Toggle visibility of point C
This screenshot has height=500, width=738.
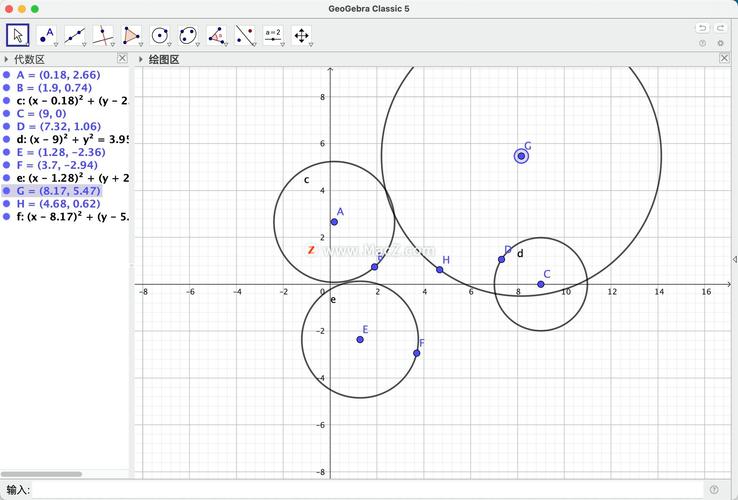(7, 113)
